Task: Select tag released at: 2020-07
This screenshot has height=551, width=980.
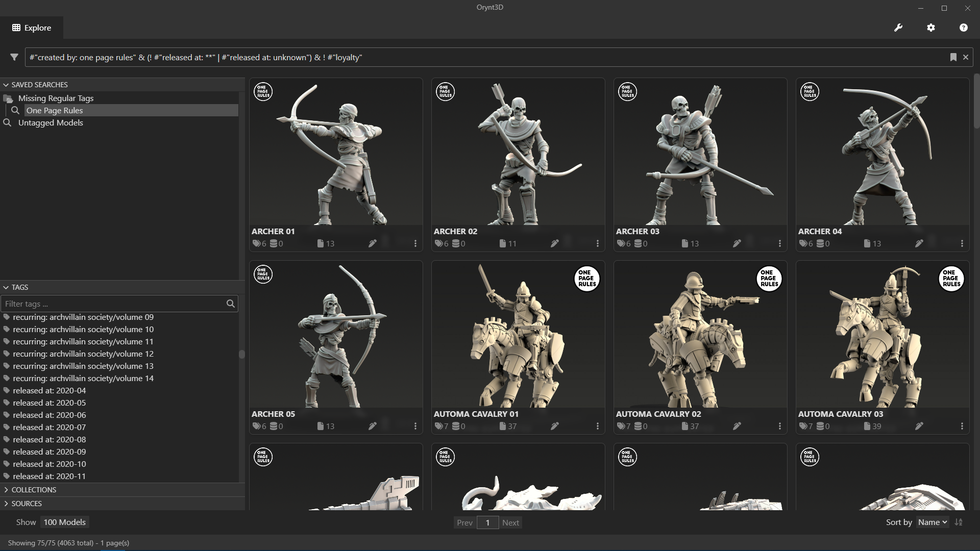Action: click(x=50, y=427)
